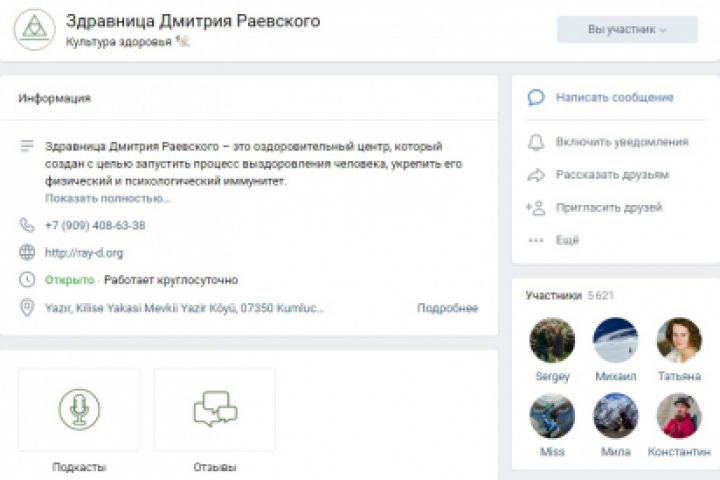Open Miss's member avatar

[x=552, y=416]
